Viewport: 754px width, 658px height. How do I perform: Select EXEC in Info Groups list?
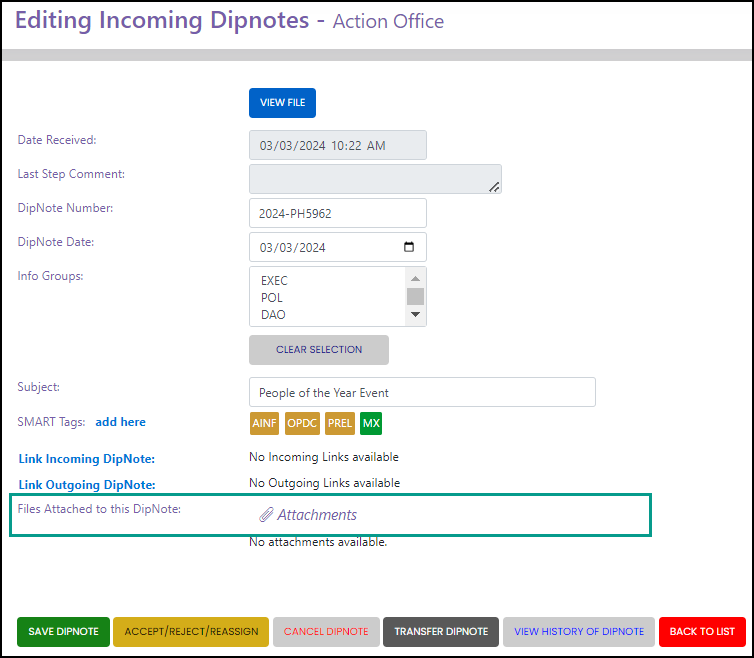pos(274,281)
